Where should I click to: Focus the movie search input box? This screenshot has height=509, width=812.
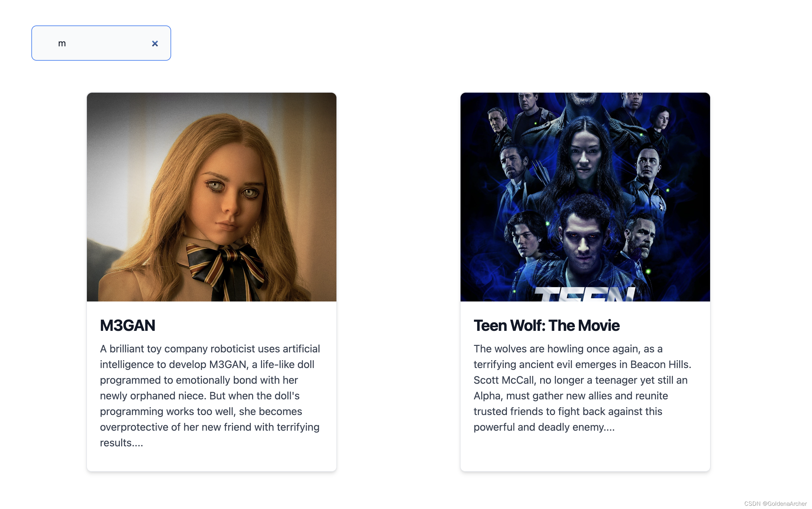(x=101, y=43)
